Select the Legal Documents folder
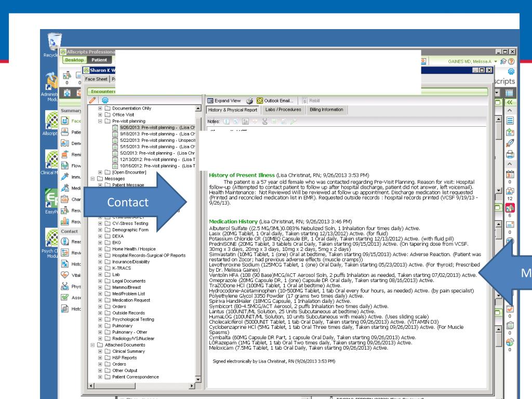 (129, 281)
